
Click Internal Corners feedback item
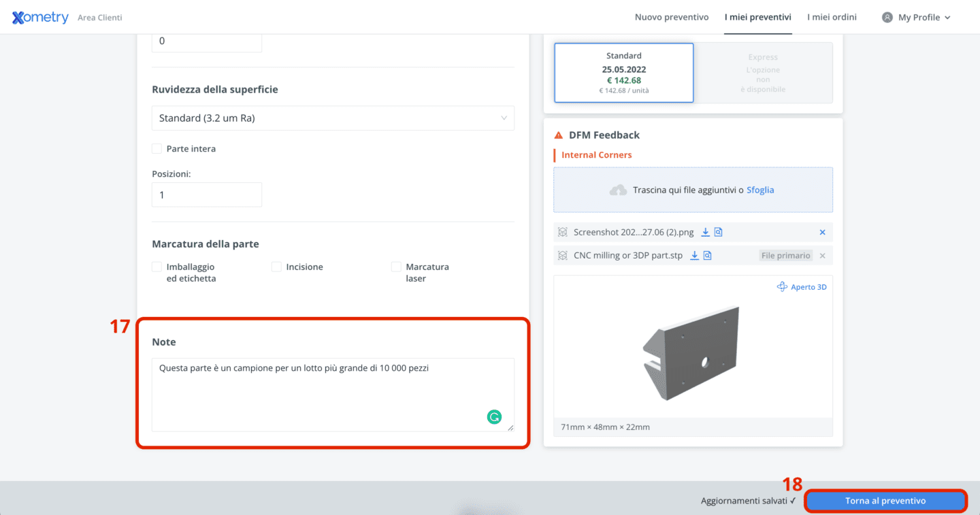[x=597, y=154]
